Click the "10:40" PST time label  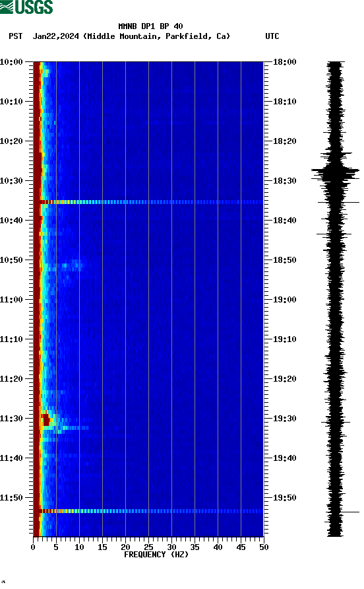[x=11, y=221]
